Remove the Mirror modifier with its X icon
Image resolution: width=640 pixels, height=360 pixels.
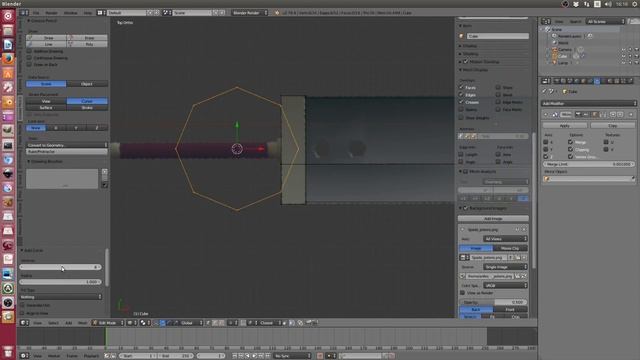pyautogui.click(x=631, y=115)
